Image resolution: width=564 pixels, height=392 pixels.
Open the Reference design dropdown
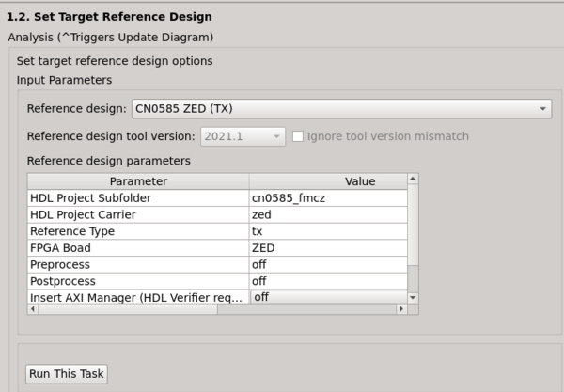(x=341, y=110)
